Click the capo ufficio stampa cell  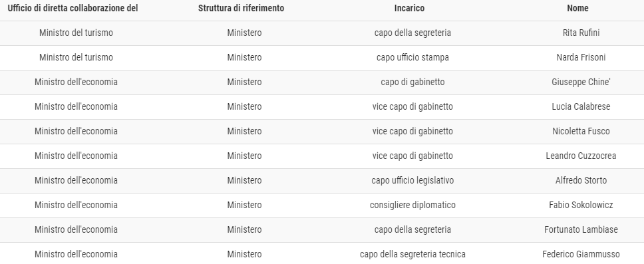(x=412, y=57)
